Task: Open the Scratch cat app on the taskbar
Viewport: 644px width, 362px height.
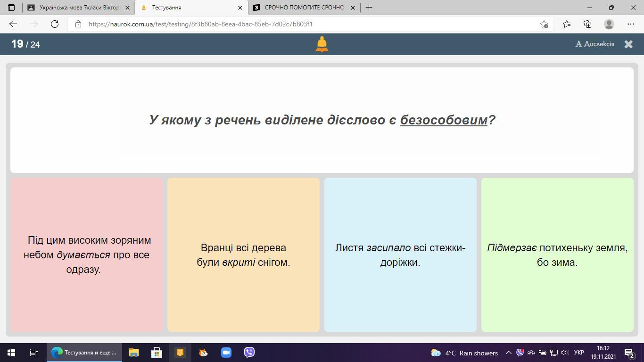Action: point(203,353)
